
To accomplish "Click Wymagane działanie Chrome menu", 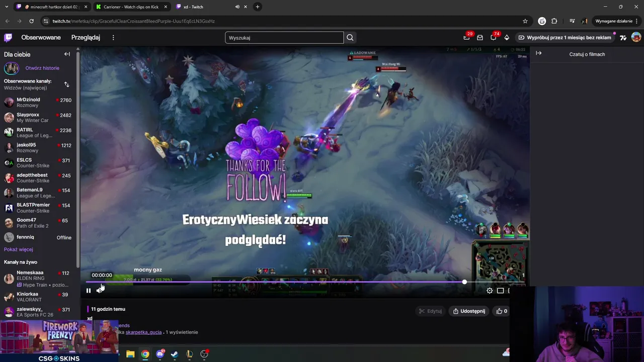I will click(617, 21).
